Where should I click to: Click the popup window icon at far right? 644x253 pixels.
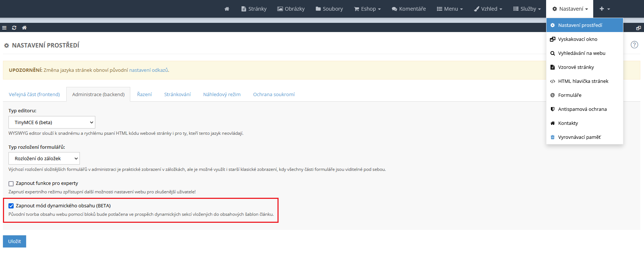(x=638, y=28)
